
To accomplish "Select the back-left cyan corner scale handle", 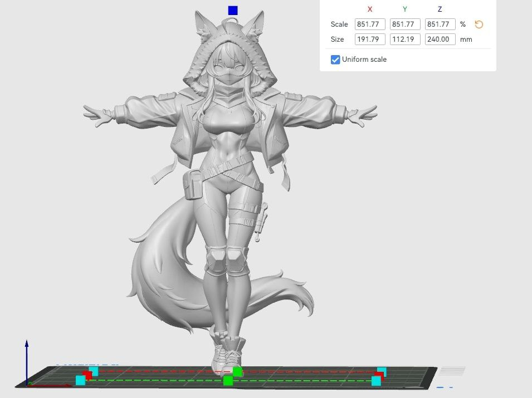I will point(94,371).
